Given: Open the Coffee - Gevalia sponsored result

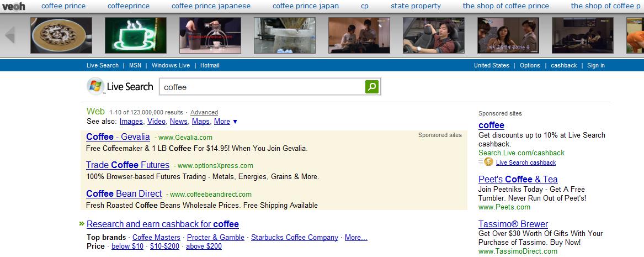Looking at the screenshot, I should point(118,137).
